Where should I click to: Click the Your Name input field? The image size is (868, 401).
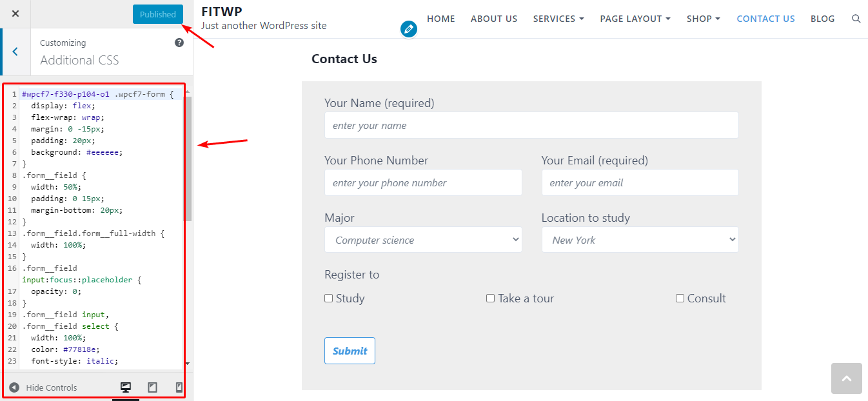pos(531,125)
